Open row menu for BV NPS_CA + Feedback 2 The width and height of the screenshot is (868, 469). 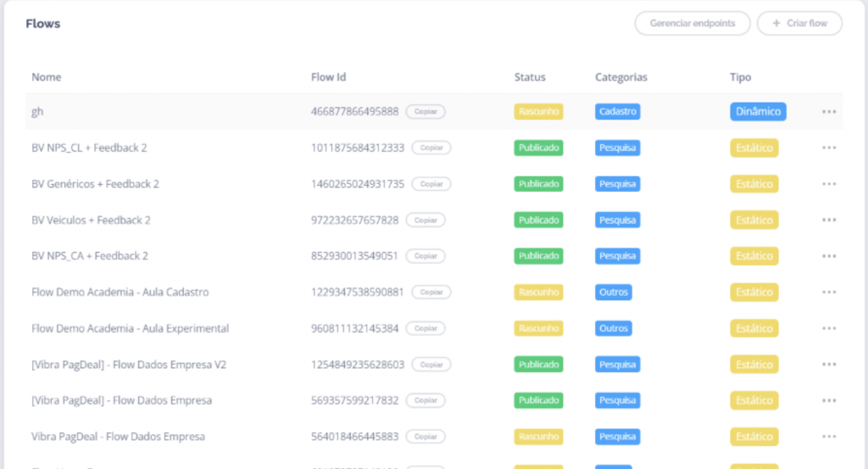(828, 256)
